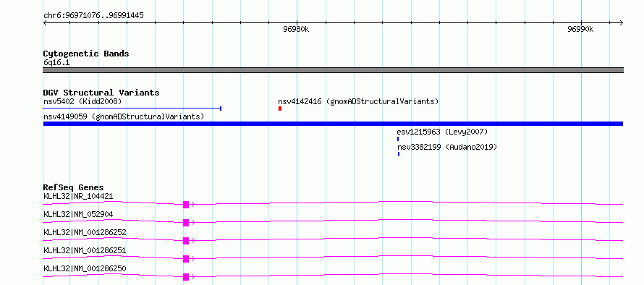Click the RefSeq Genes track title
This screenshot has width=644, height=285.
point(74,187)
